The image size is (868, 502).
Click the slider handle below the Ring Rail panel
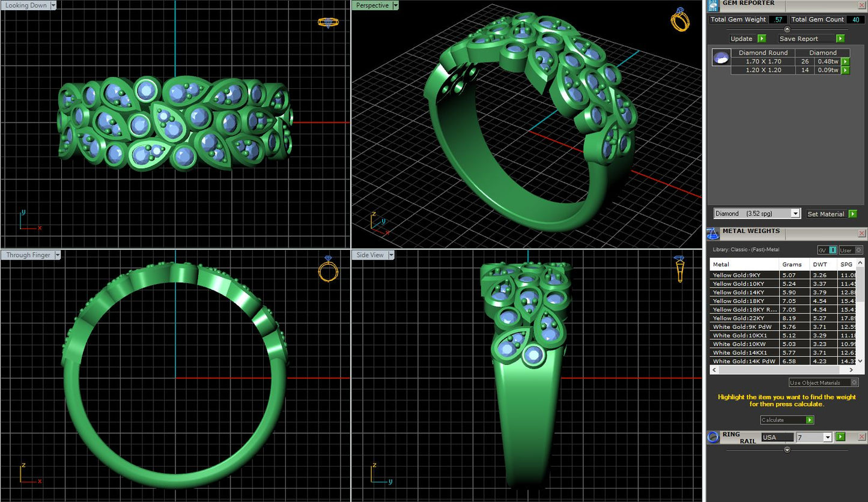[x=787, y=450]
